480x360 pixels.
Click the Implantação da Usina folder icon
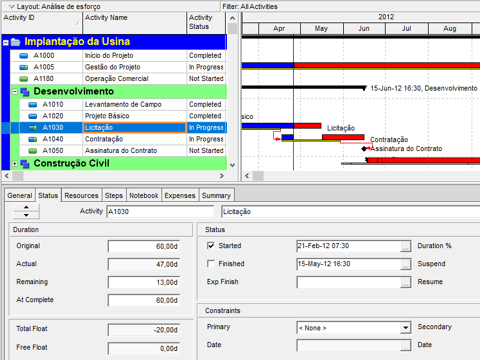pos(15,42)
